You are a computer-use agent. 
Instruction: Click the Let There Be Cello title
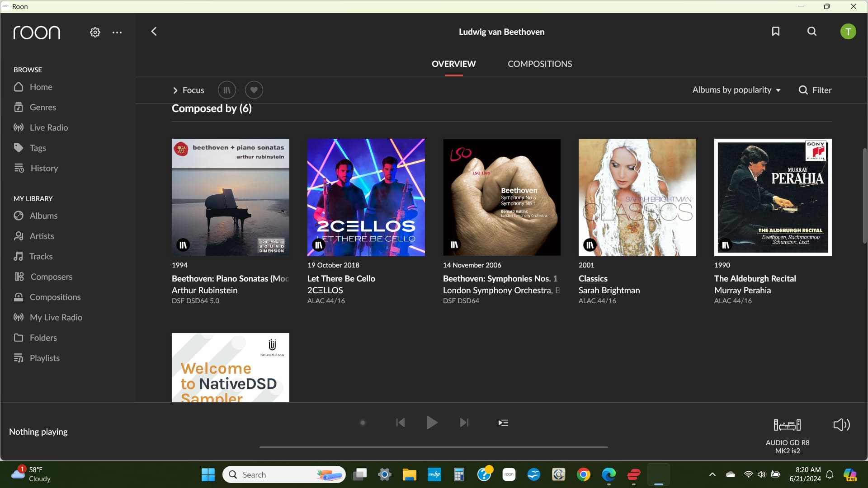tap(341, 278)
